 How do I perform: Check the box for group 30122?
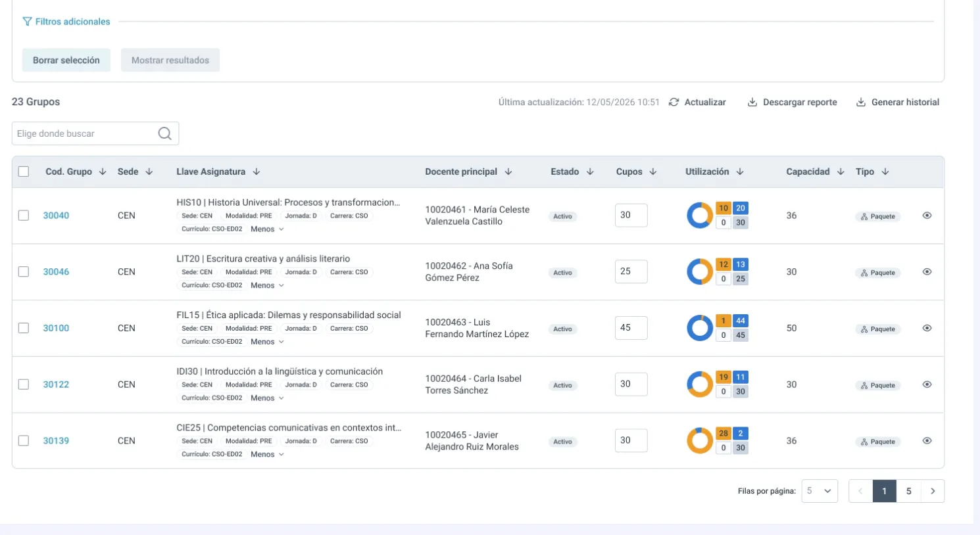coord(24,384)
